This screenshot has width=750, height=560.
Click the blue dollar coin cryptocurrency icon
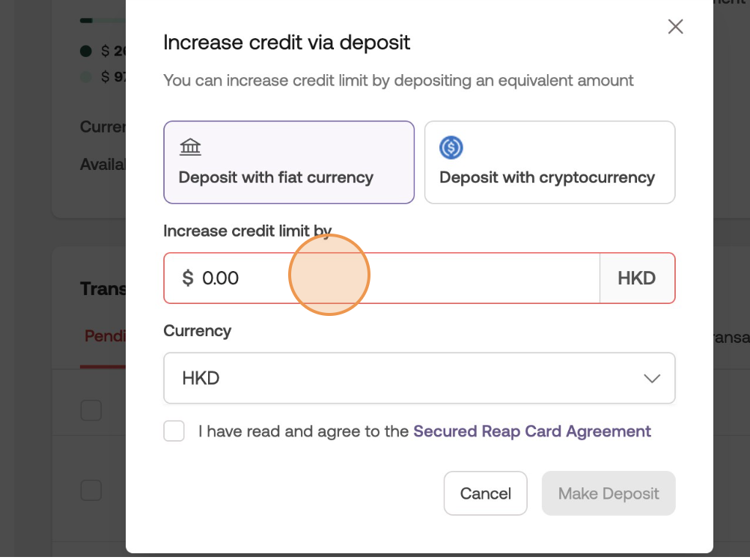pyautogui.click(x=451, y=147)
